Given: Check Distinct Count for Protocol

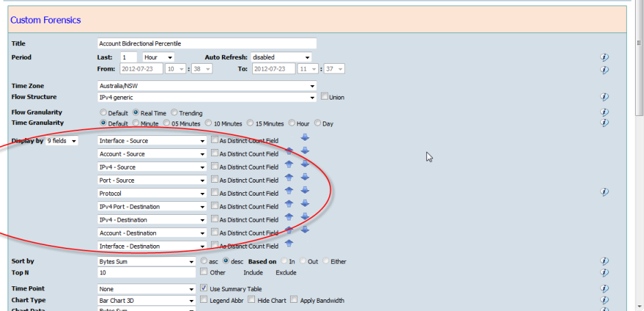Looking at the screenshot, I should [x=214, y=192].
